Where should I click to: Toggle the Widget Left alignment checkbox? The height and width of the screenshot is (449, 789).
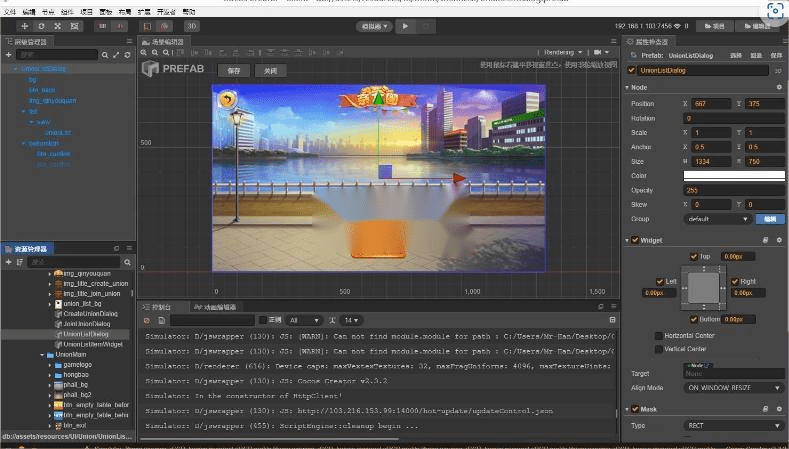point(660,281)
